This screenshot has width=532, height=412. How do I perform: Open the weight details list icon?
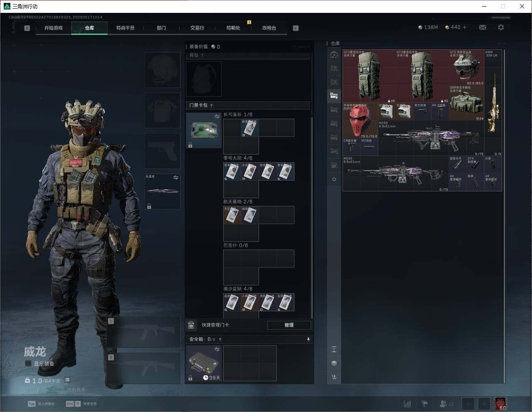coord(67,380)
